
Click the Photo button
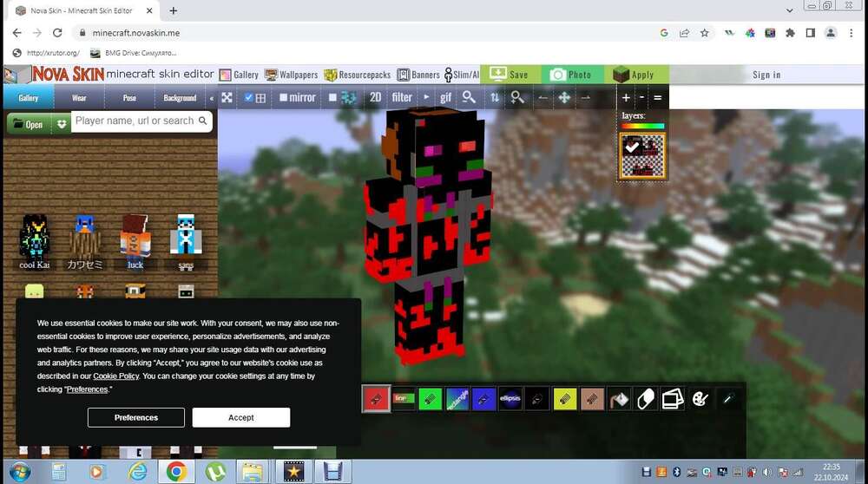click(x=574, y=75)
